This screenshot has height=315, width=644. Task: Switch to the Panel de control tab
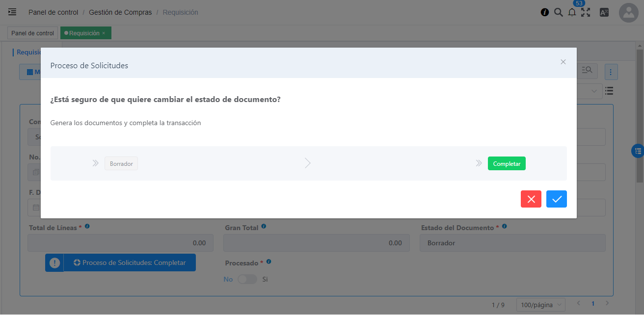click(x=32, y=33)
